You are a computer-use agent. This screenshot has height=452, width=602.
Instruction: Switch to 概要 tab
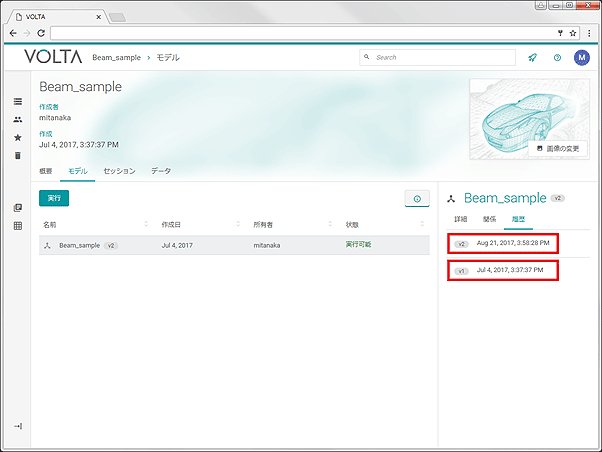46,171
